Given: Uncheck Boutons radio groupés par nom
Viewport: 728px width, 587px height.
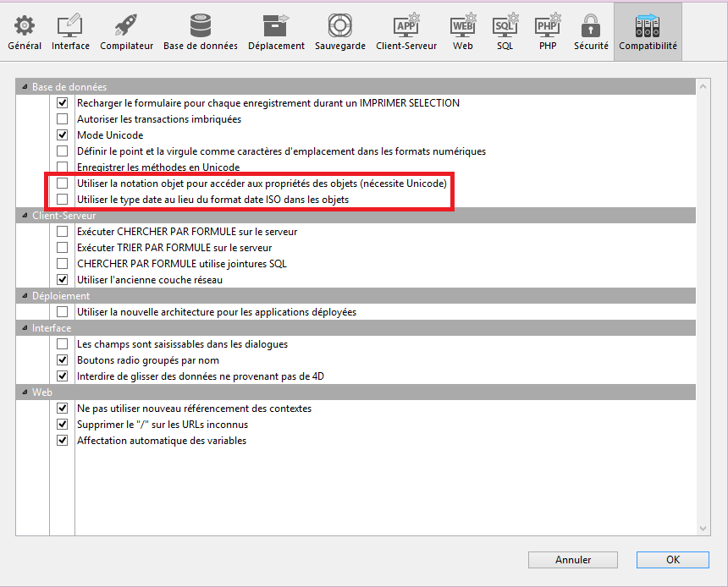Looking at the screenshot, I should pos(62,360).
